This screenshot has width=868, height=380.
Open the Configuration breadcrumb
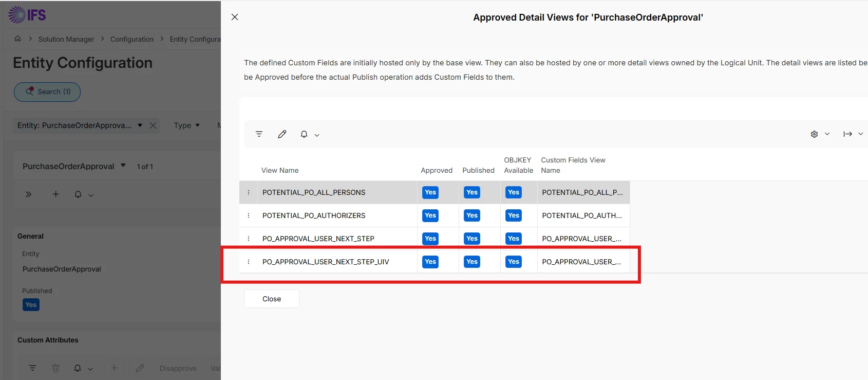click(132, 39)
